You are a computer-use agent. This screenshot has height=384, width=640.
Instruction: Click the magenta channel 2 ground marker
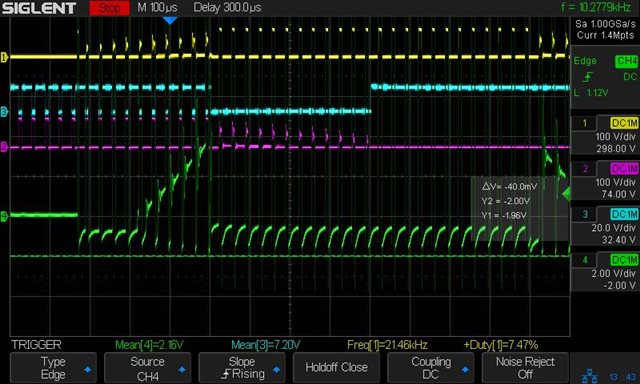(x=4, y=147)
